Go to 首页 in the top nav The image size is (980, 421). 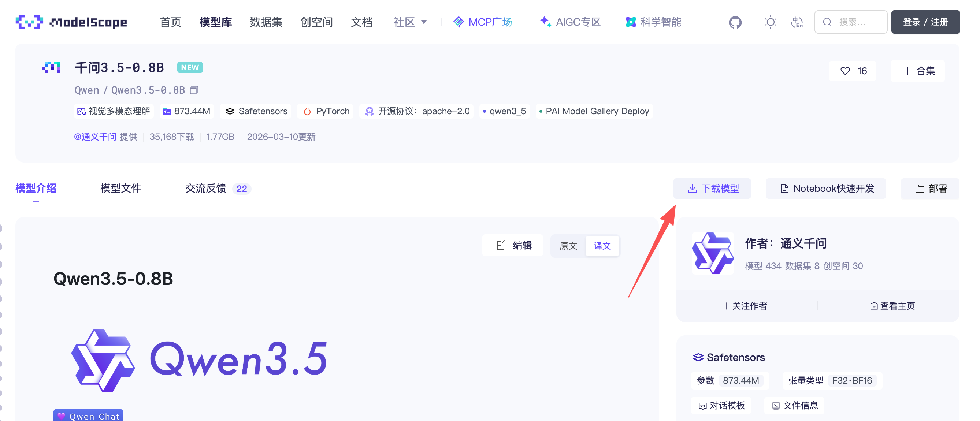(170, 22)
